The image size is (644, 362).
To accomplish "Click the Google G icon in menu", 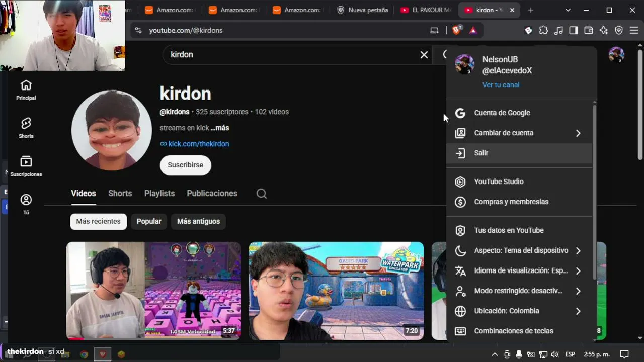I will pos(460,113).
